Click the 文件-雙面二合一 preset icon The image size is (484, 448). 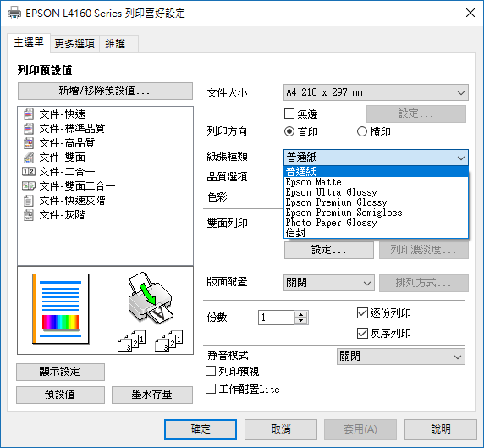(x=29, y=185)
